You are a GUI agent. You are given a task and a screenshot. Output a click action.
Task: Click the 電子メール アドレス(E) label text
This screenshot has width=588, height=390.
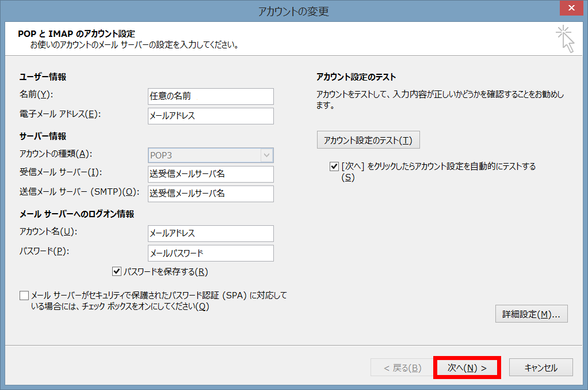[60, 114]
